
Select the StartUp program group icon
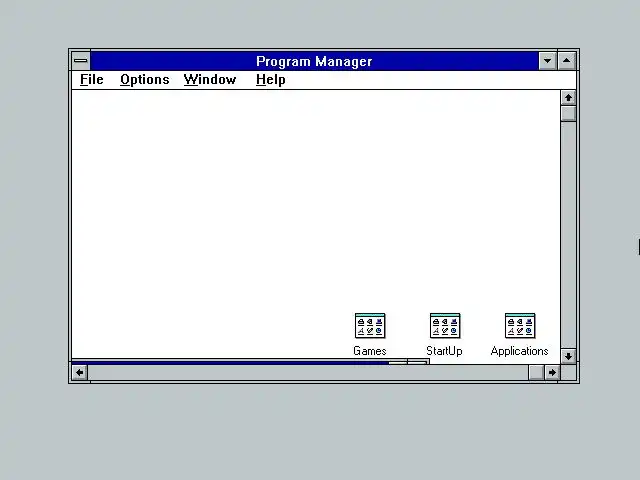445,326
